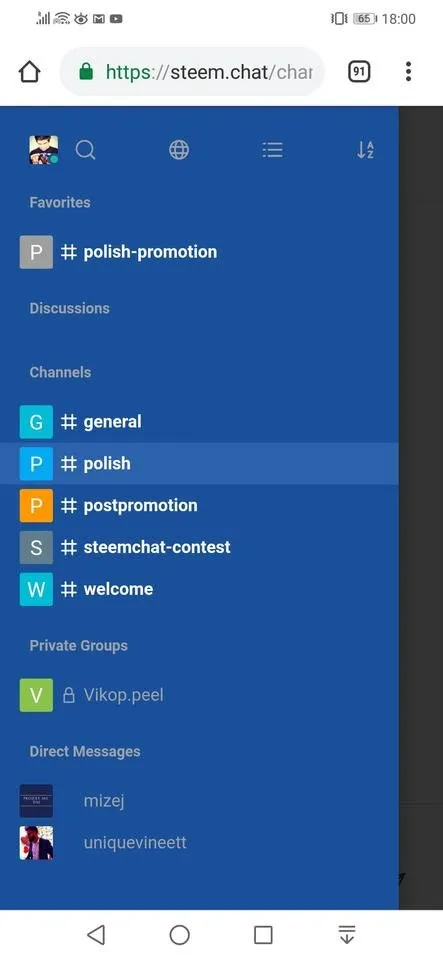Open direct message with mizej

(x=199, y=801)
